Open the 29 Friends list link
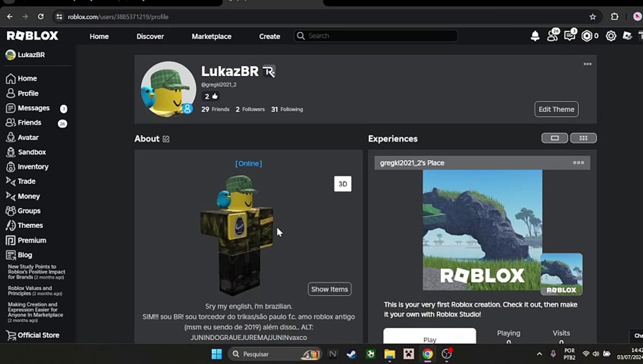Viewport: 643px width, 364px height. (215, 109)
